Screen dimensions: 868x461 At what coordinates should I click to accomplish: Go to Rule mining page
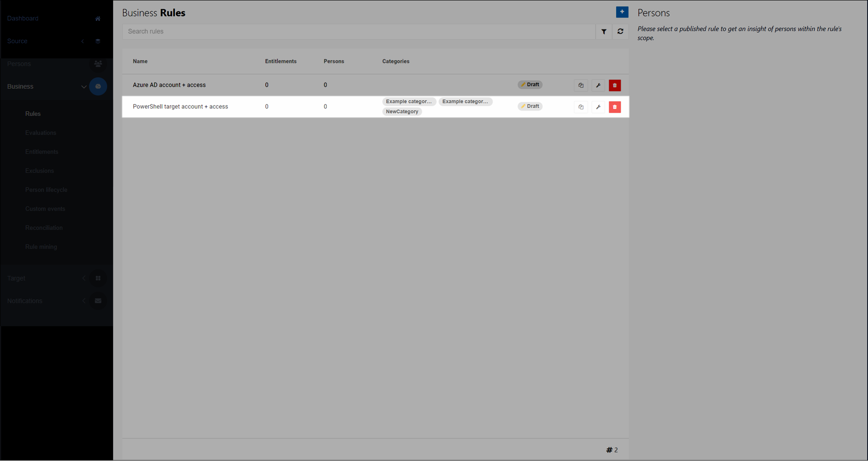point(41,247)
